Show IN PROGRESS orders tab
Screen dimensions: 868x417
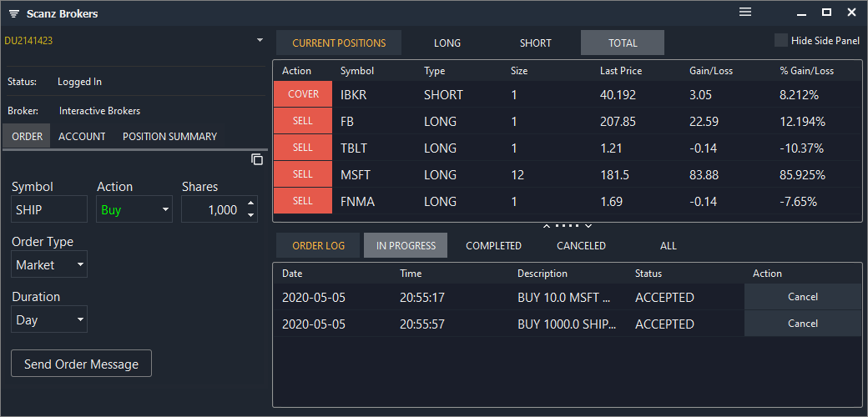(406, 245)
